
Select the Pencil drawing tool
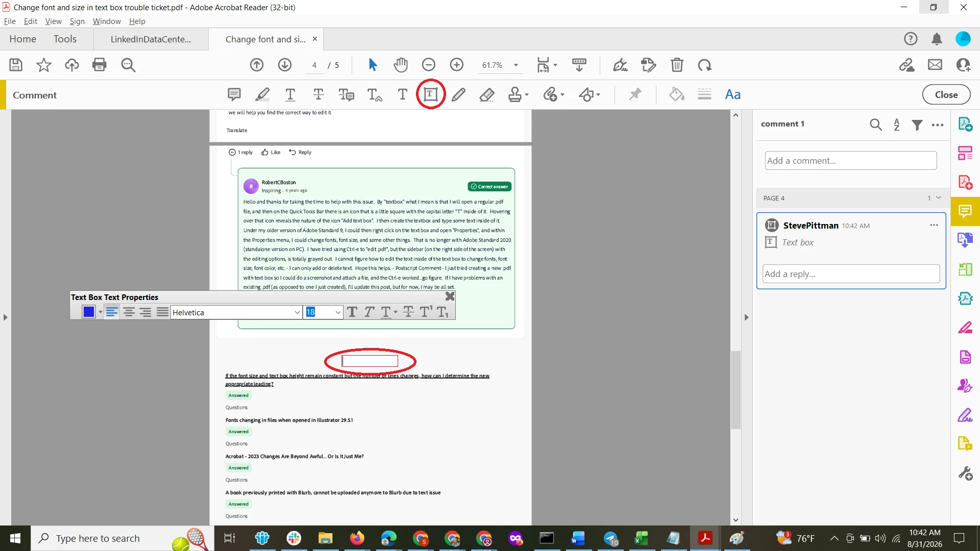point(458,94)
